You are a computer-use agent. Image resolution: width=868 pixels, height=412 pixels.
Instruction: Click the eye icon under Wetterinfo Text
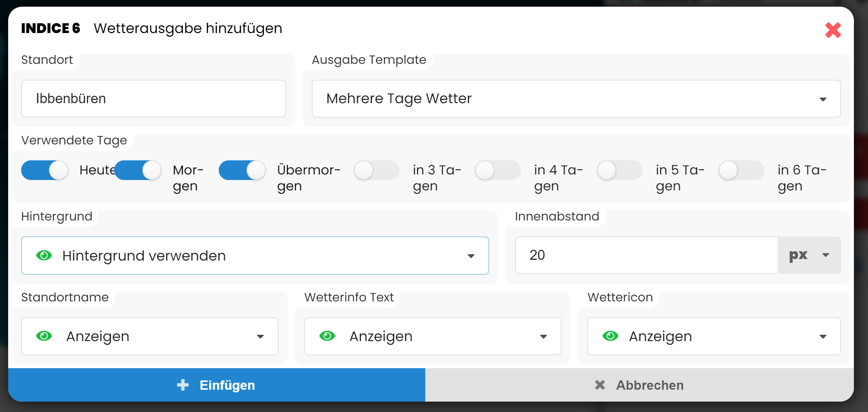327,336
